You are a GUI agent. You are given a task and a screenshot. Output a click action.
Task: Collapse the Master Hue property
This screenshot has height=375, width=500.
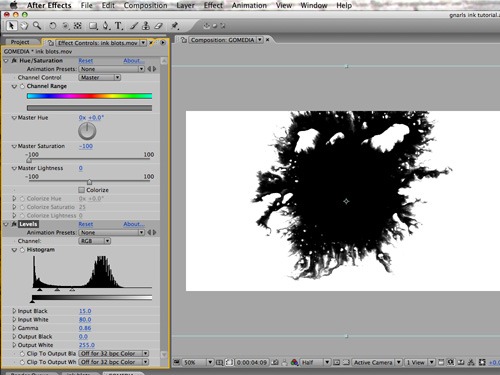pos(14,118)
